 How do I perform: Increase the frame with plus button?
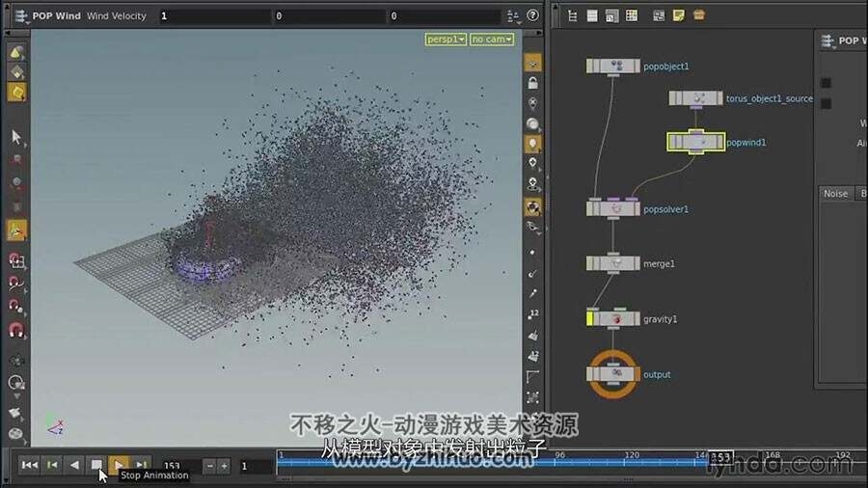pos(224,466)
